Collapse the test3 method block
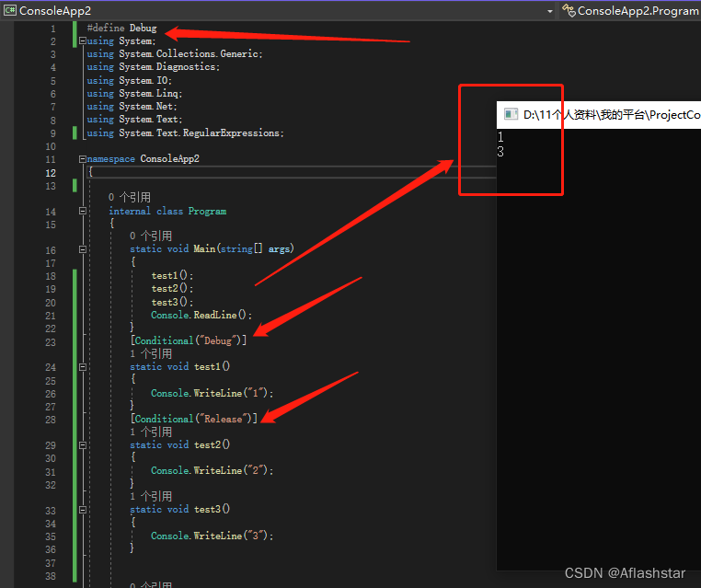 (x=82, y=509)
